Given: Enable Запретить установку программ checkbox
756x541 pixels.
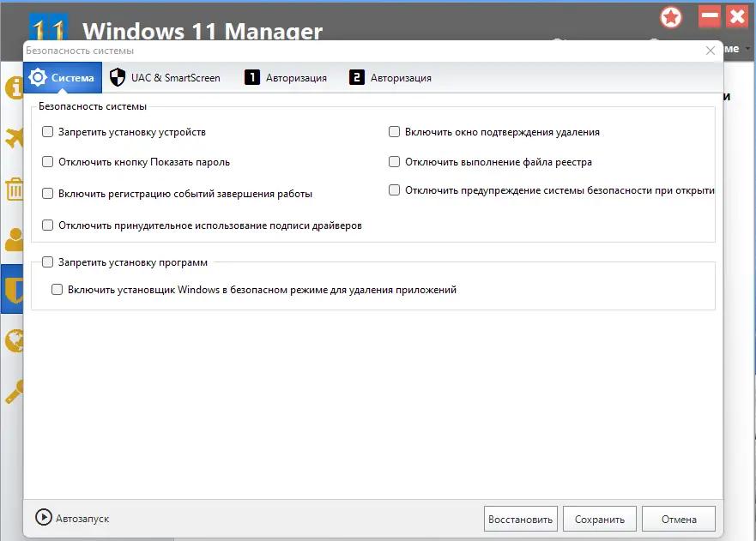Looking at the screenshot, I should [x=47, y=261].
